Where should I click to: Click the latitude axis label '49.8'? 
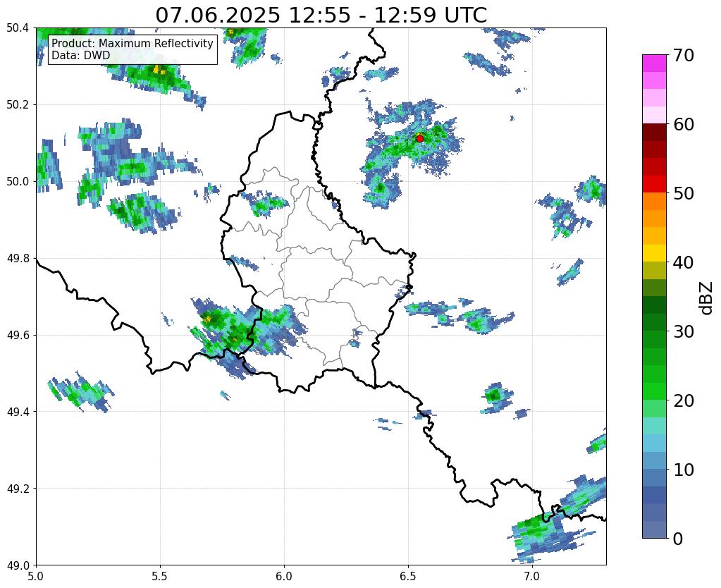(x=18, y=259)
